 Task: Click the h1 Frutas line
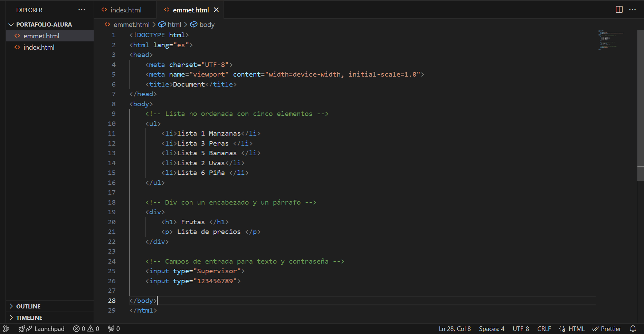coord(195,222)
